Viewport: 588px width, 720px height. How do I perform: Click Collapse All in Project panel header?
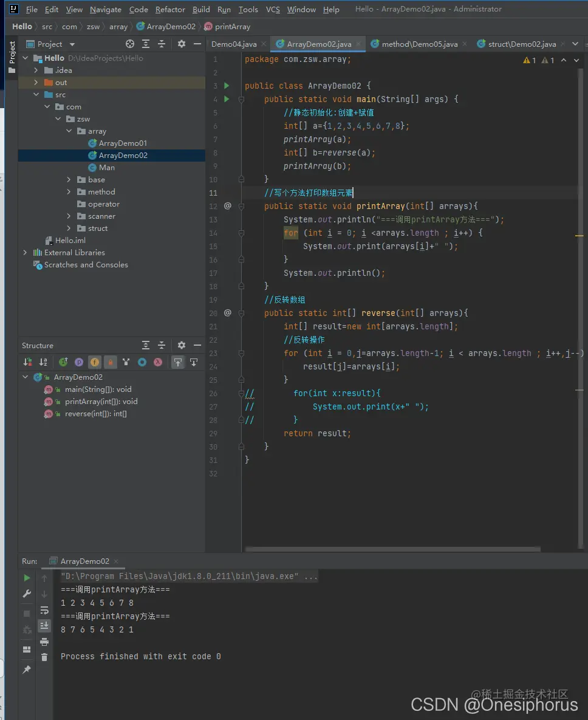(162, 44)
